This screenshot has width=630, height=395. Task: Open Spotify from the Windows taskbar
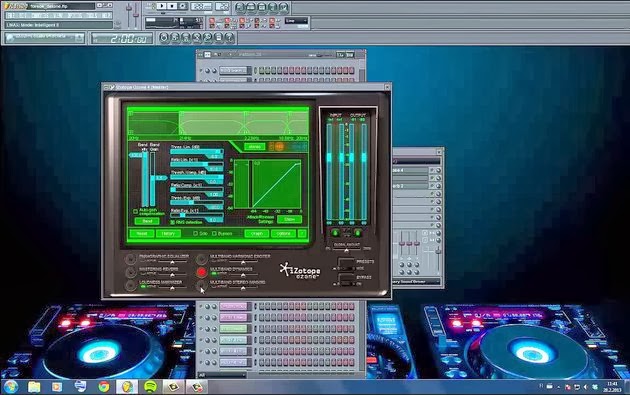click(150, 387)
